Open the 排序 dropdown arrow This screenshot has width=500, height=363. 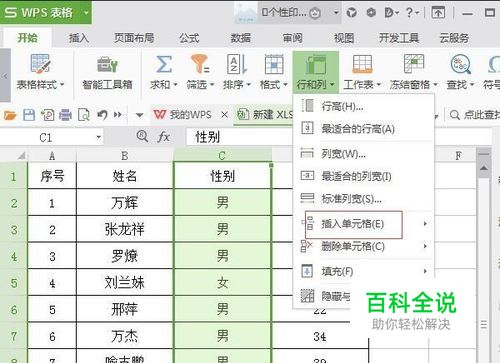[x=248, y=85]
